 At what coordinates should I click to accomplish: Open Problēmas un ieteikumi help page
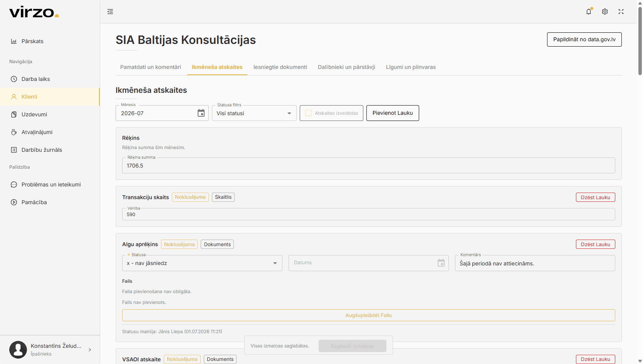[50, 185]
